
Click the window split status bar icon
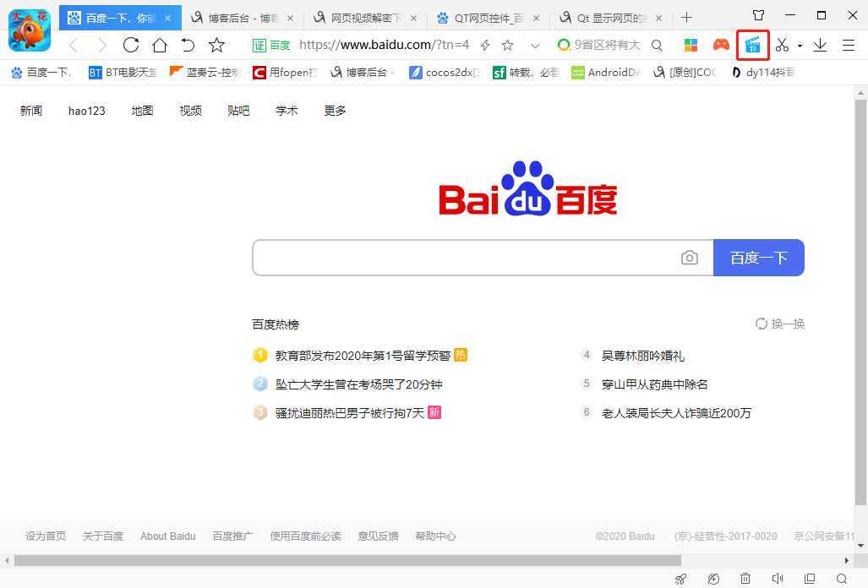[x=810, y=579]
